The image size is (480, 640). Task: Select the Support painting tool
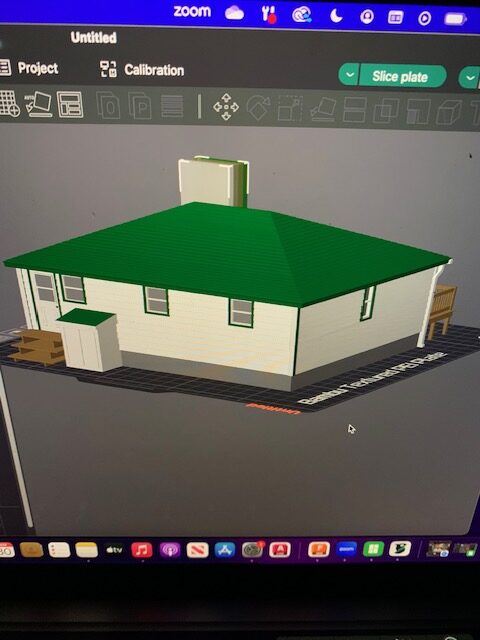(x=418, y=111)
